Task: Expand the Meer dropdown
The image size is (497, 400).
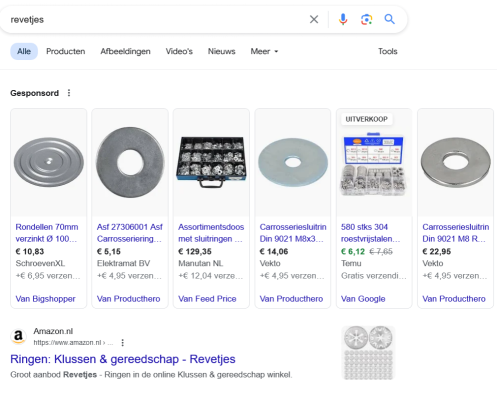Action: pos(264,51)
